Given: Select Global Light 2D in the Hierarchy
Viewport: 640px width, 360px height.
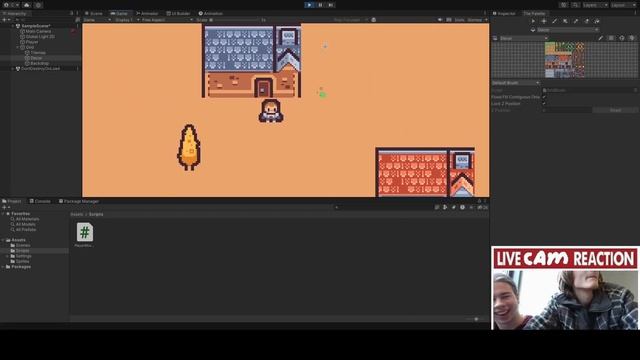Looking at the screenshot, I should point(40,36).
